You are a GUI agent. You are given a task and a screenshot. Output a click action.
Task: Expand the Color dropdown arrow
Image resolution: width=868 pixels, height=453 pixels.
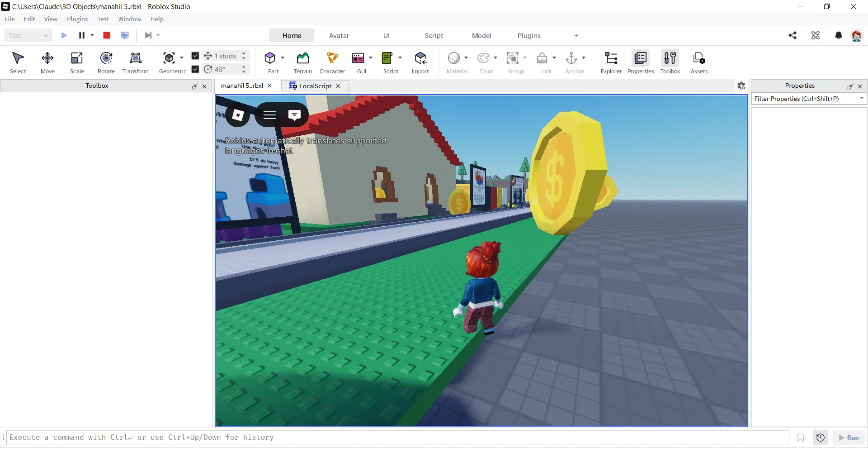(x=495, y=58)
